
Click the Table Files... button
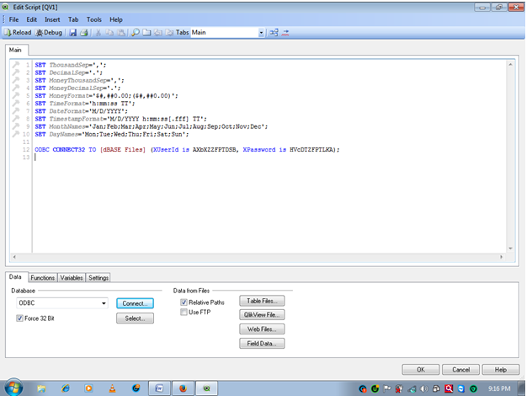261,301
